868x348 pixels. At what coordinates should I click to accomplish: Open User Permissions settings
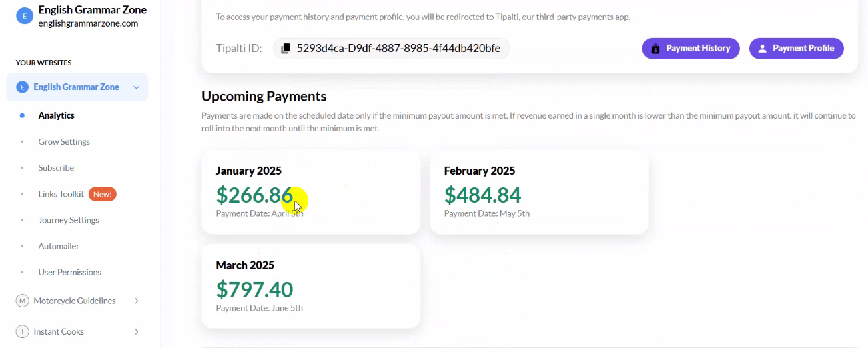coord(70,272)
